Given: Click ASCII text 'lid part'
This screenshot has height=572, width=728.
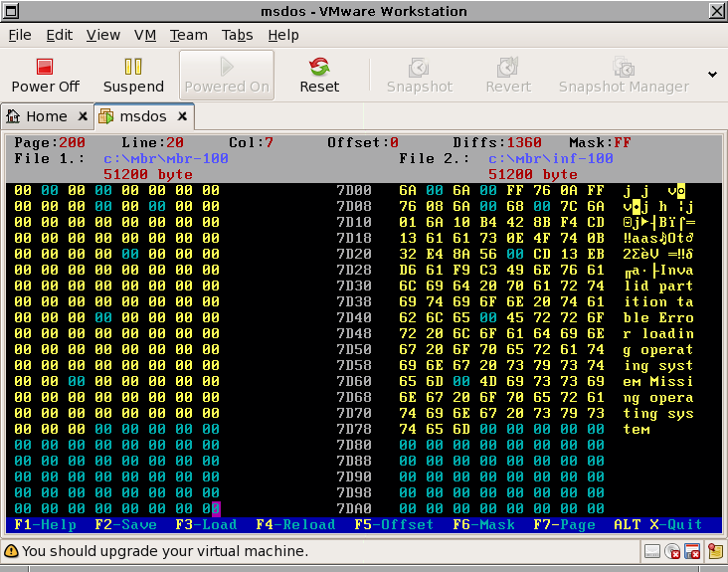Looking at the screenshot, I should tap(658, 286).
